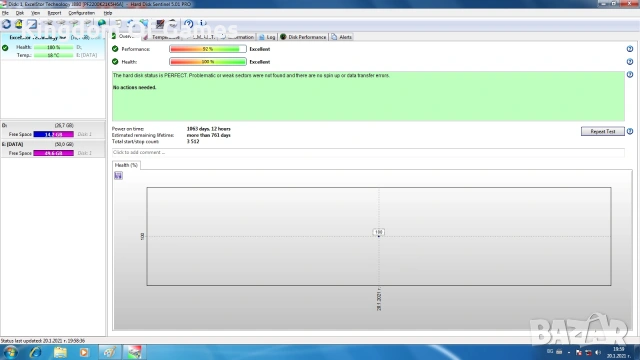Open the View menu

36,13
